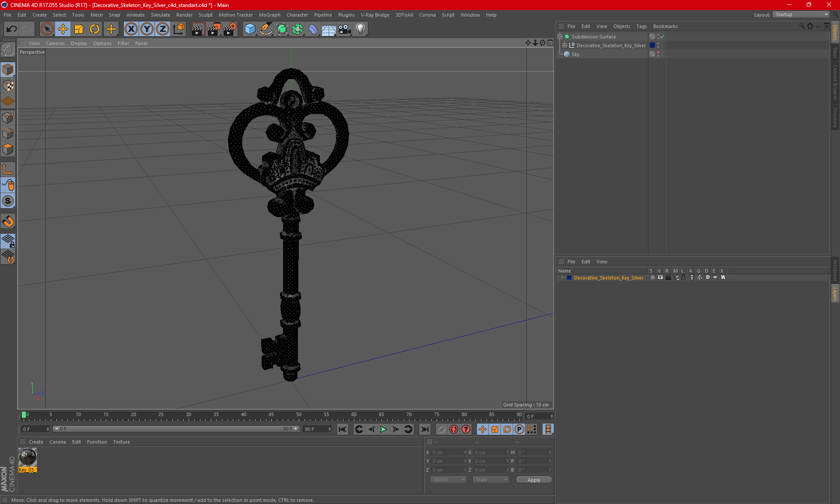Click the Subdivision Surface object icon

click(567, 37)
